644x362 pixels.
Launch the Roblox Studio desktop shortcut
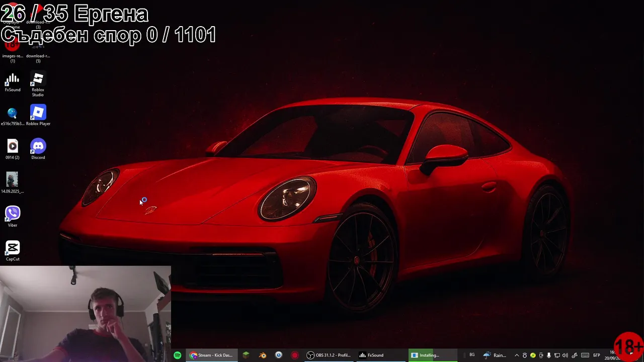coord(38,84)
